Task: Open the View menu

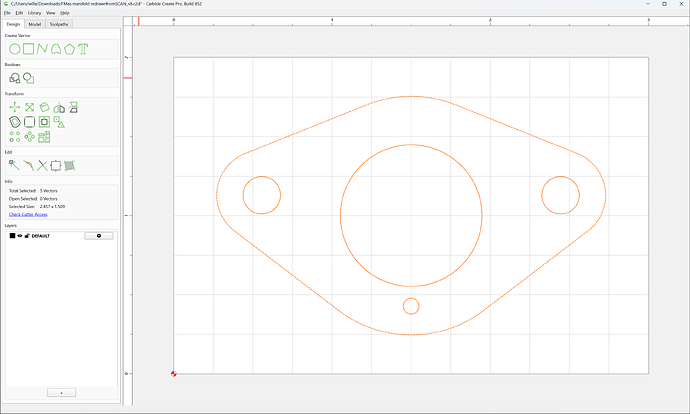Action: (51, 13)
